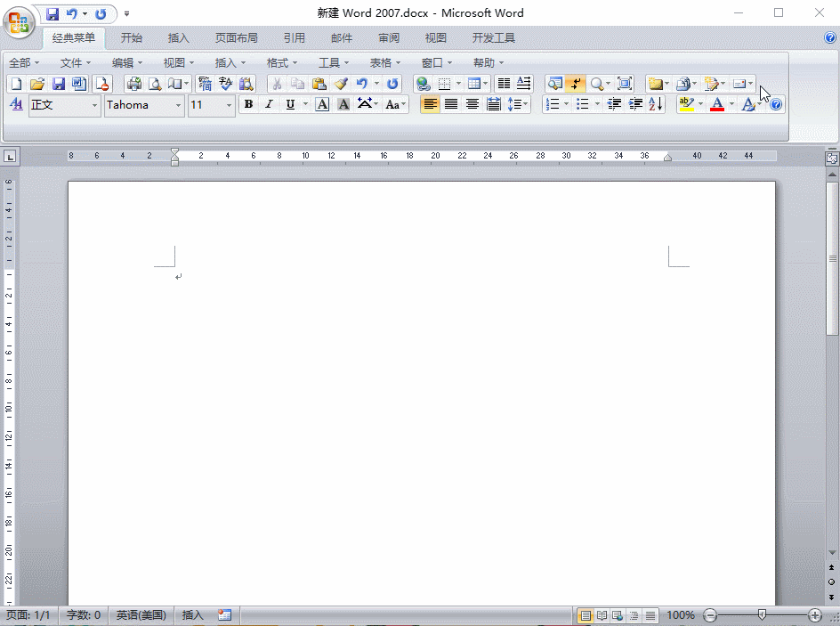The width and height of the screenshot is (840, 626).
Task: Click the Format Painter brush icon
Action: (x=341, y=84)
